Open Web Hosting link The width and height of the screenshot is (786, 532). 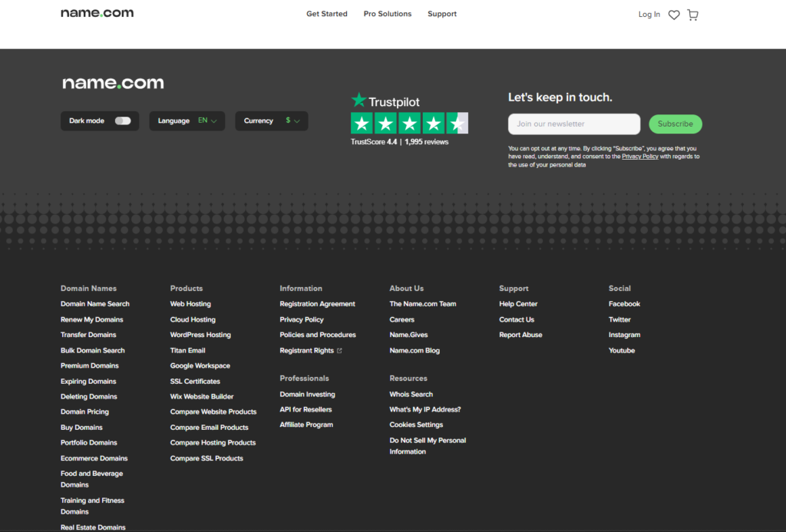190,304
